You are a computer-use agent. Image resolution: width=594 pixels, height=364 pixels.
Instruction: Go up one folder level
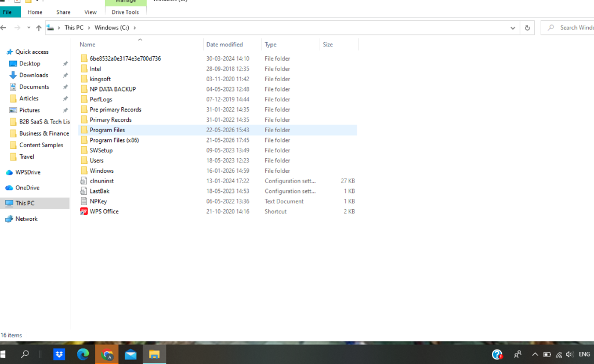click(x=39, y=28)
